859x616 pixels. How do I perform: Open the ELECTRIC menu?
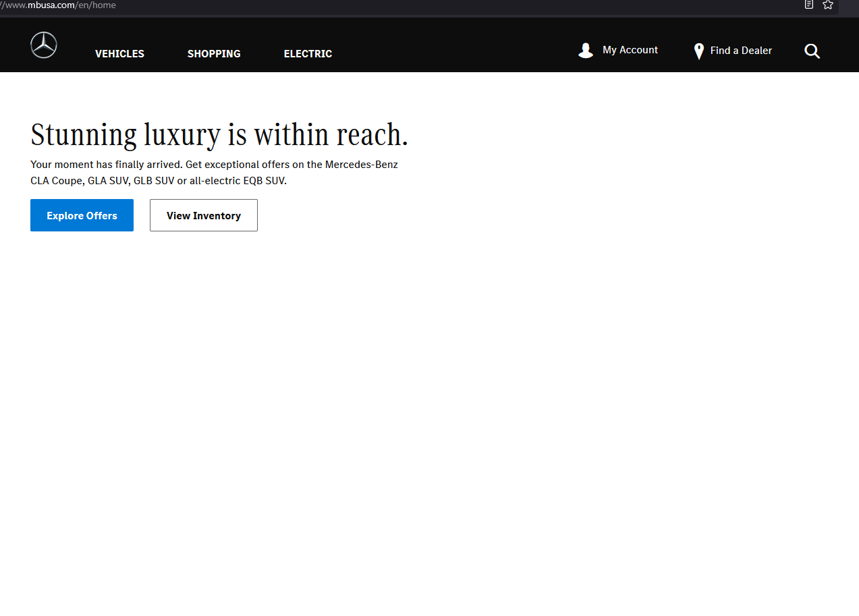pyautogui.click(x=308, y=54)
